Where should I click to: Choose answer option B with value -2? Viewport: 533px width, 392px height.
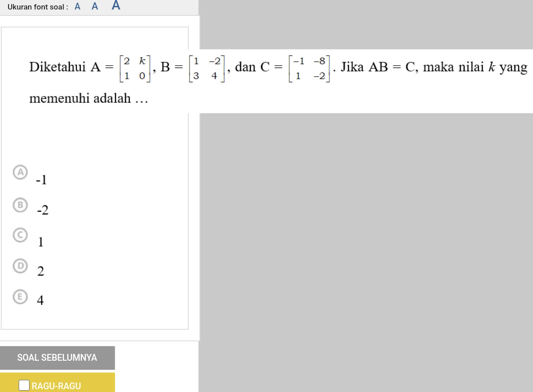coord(19,204)
